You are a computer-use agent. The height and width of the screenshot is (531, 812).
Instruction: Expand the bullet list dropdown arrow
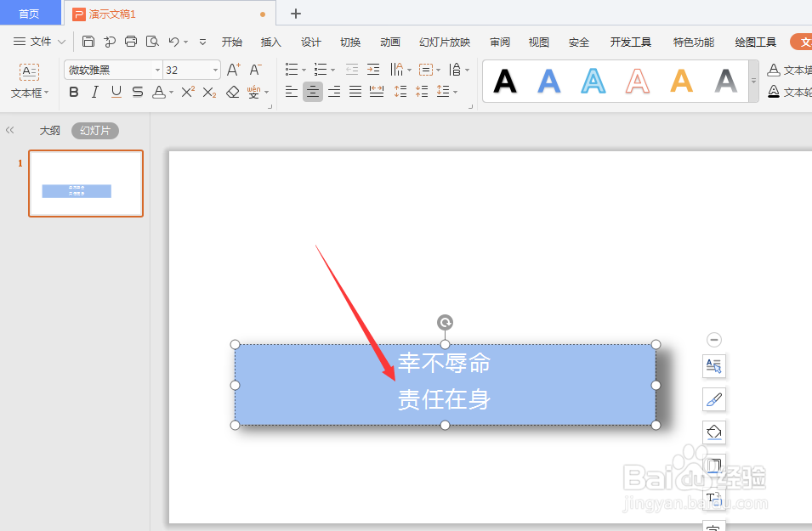click(x=304, y=70)
